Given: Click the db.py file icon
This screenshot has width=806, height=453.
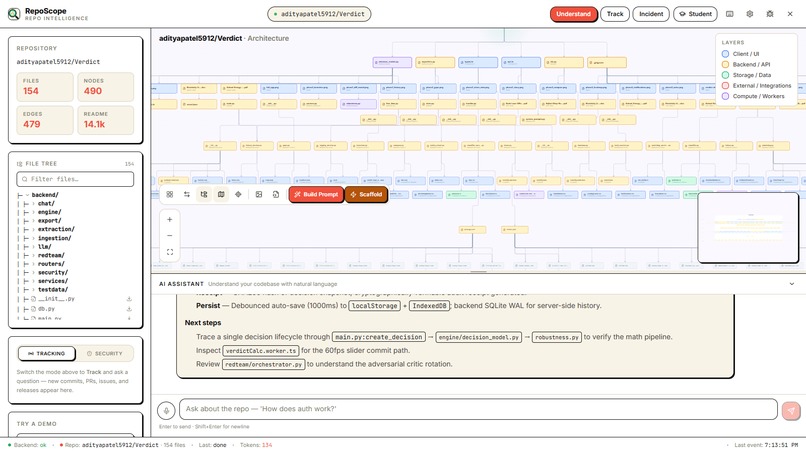Looking at the screenshot, I should 33,309.
